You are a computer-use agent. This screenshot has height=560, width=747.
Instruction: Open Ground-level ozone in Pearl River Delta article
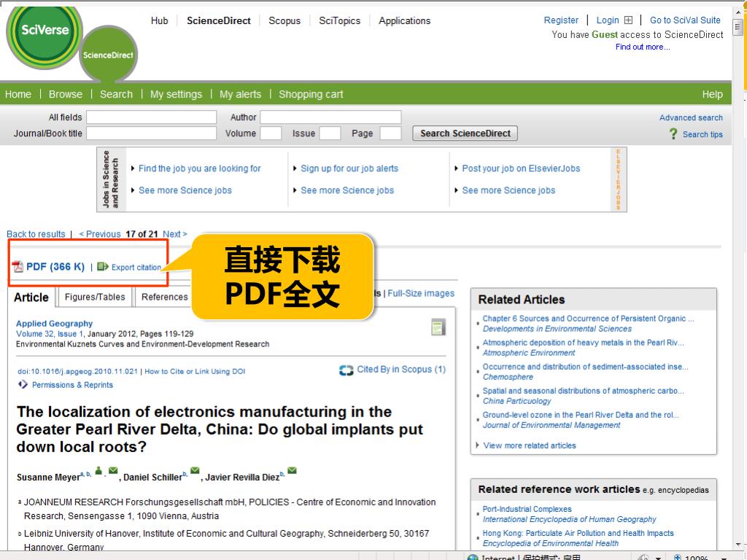(581, 415)
